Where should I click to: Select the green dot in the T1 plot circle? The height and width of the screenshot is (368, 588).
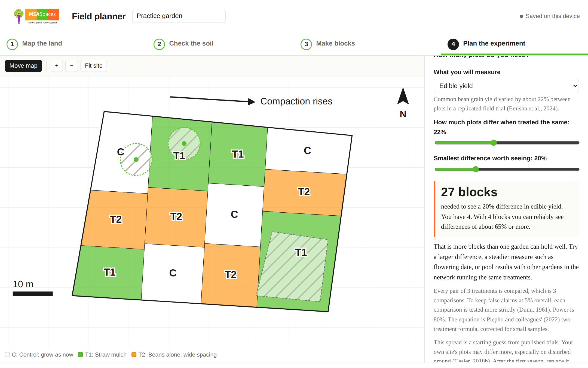pos(184,143)
